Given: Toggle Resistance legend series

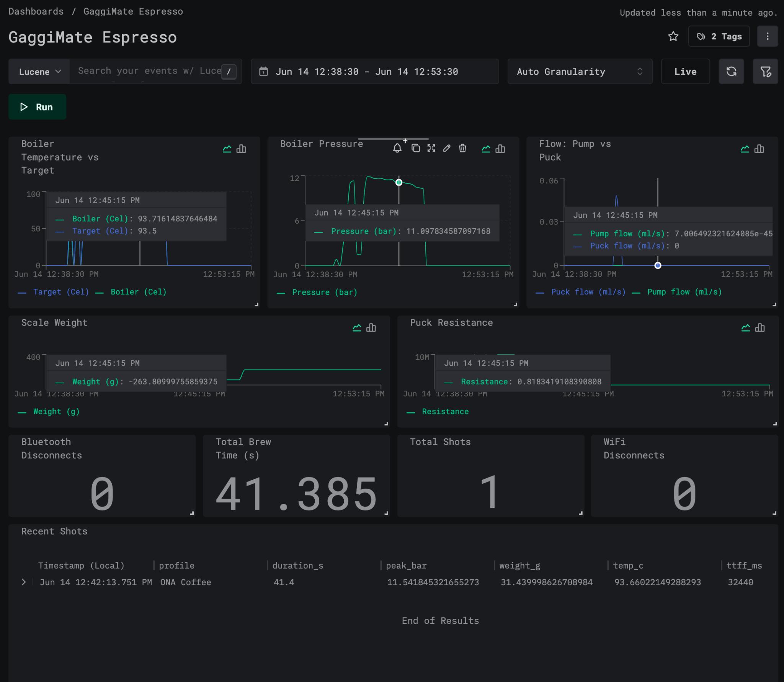Looking at the screenshot, I should tap(438, 411).
